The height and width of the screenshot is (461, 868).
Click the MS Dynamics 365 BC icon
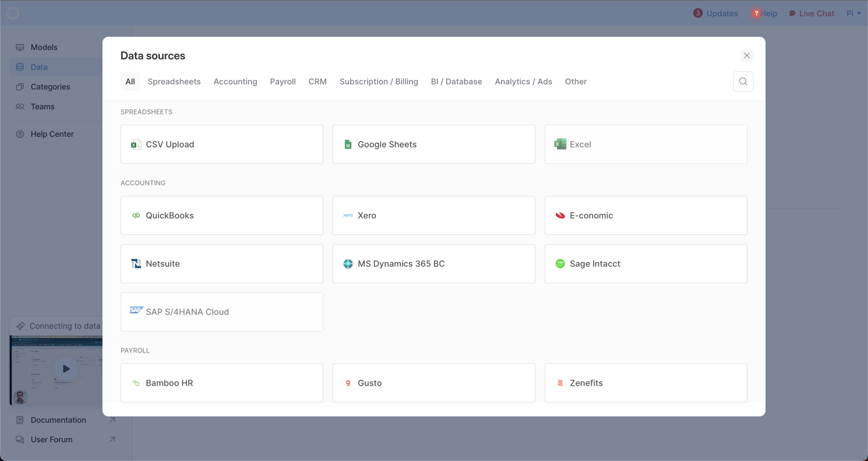pos(348,264)
